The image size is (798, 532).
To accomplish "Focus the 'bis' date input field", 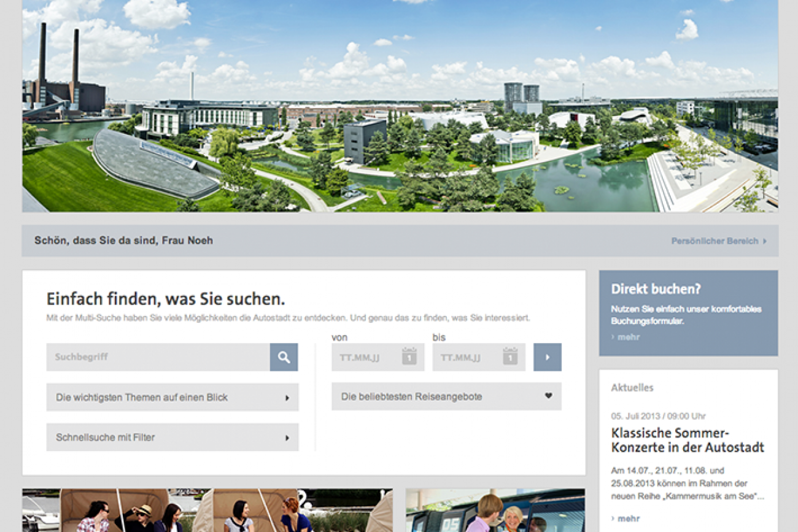I will click(467, 357).
